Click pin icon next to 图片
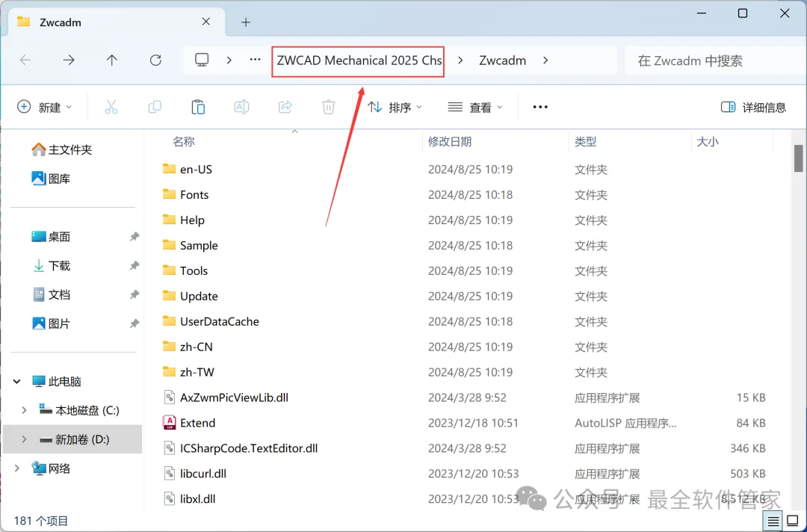The width and height of the screenshot is (807, 532). click(x=134, y=324)
